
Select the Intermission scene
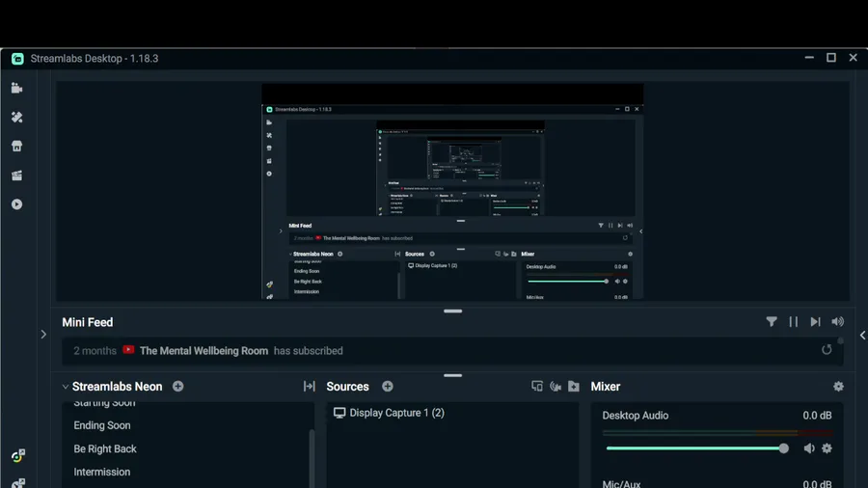point(102,472)
